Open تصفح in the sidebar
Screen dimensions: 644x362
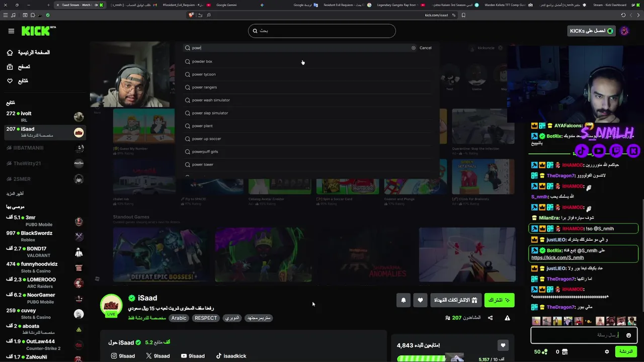18,66
